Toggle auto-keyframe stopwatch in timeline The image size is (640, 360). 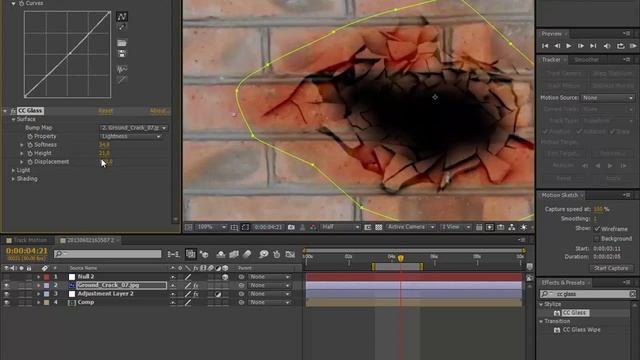pyautogui.click(x=277, y=254)
